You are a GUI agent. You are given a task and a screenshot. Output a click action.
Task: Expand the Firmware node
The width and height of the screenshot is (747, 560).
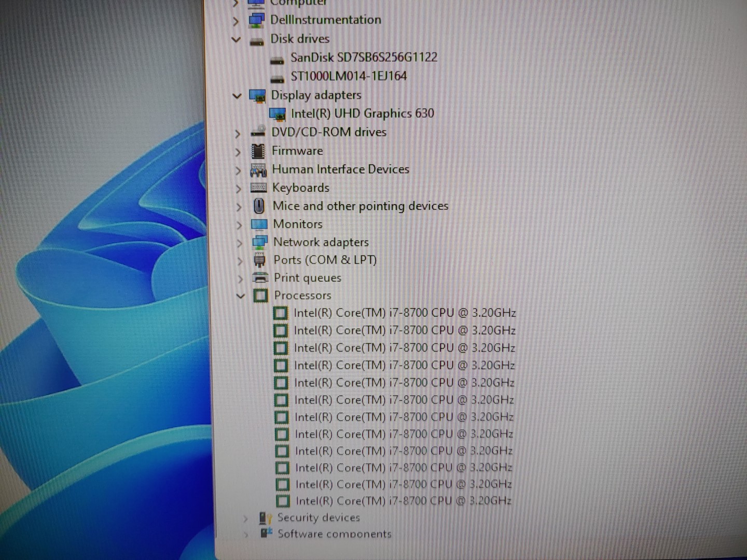click(238, 152)
